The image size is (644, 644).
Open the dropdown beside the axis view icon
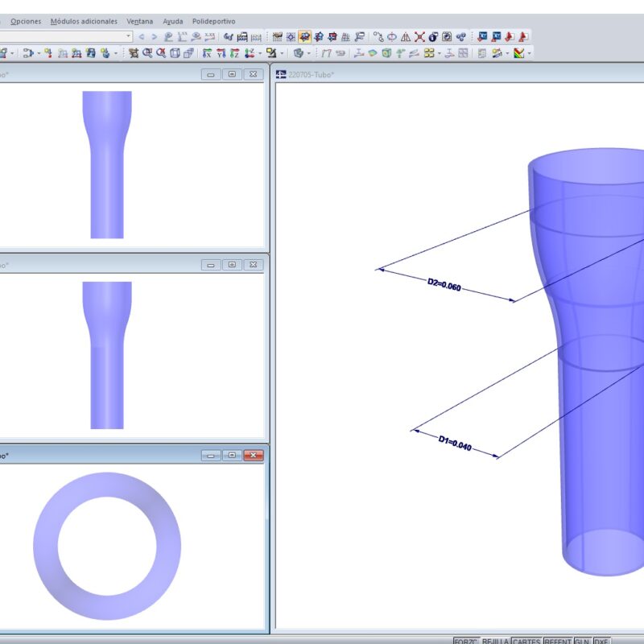(x=260, y=53)
